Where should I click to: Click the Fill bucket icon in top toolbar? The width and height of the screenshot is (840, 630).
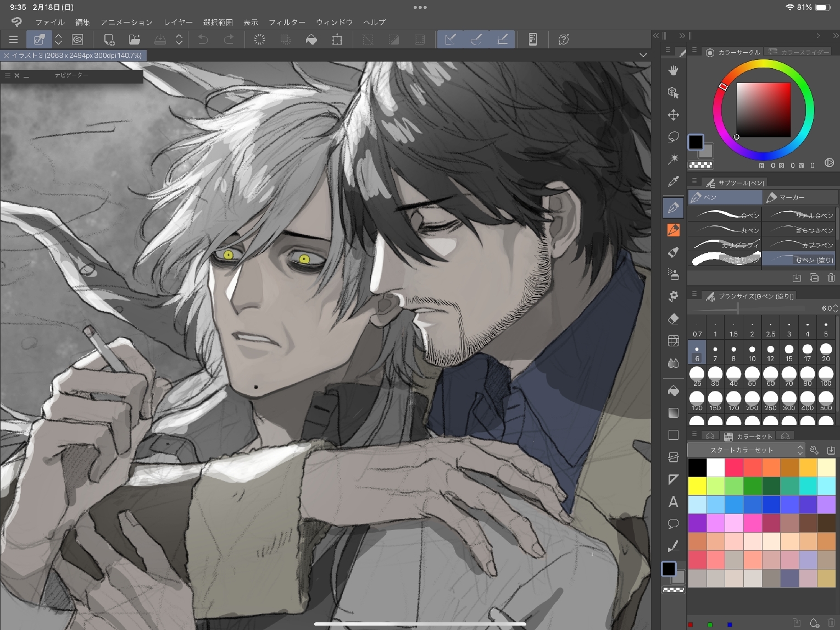pos(311,40)
